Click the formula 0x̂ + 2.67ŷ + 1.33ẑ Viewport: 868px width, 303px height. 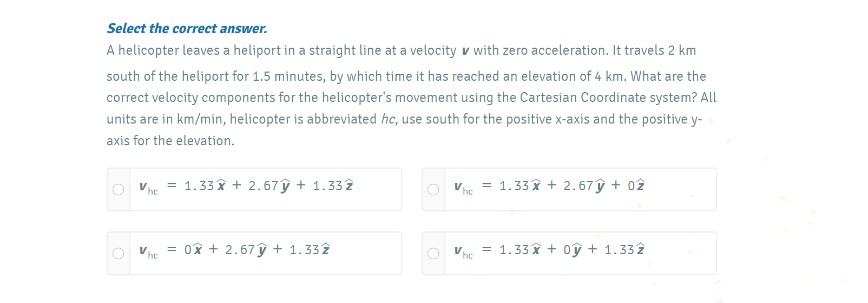click(x=257, y=250)
